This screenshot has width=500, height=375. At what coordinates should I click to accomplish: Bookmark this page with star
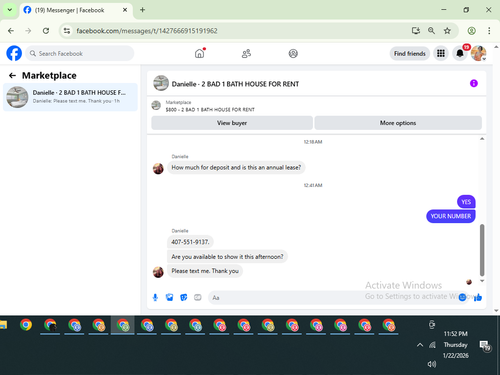pos(447,31)
